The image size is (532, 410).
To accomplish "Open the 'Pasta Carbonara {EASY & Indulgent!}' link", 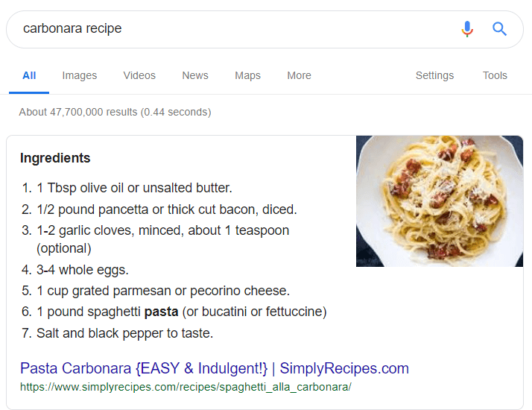I will [215, 368].
